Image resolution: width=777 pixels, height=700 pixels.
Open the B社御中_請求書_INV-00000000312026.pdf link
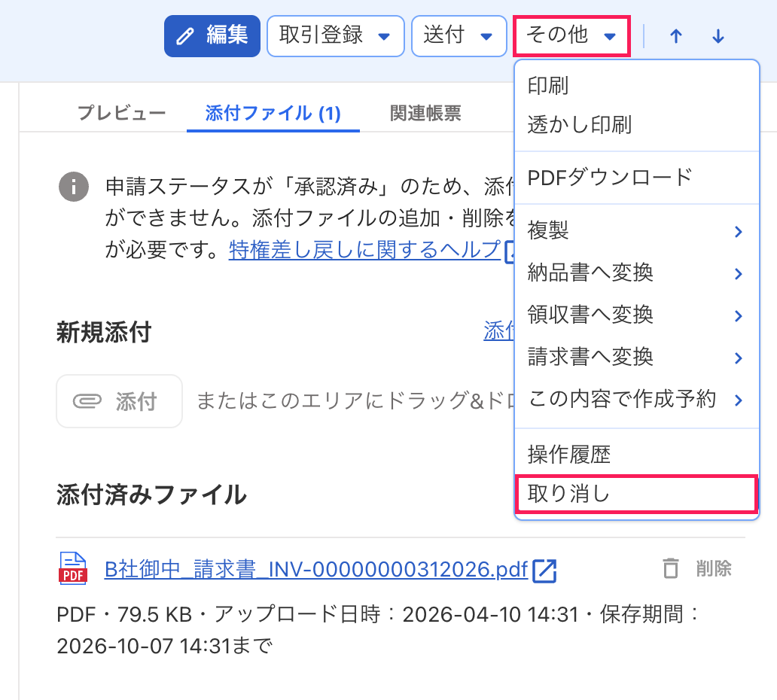coord(316,569)
